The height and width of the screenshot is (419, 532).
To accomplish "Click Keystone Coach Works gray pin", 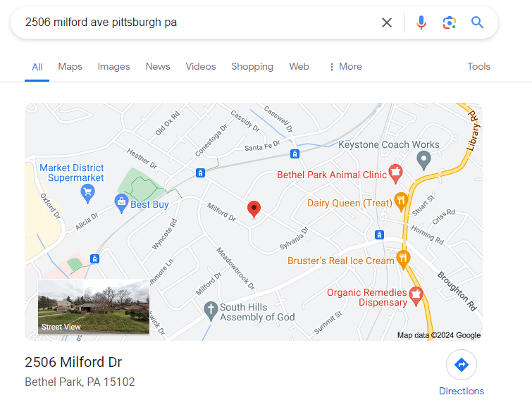I will pos(423,161).
